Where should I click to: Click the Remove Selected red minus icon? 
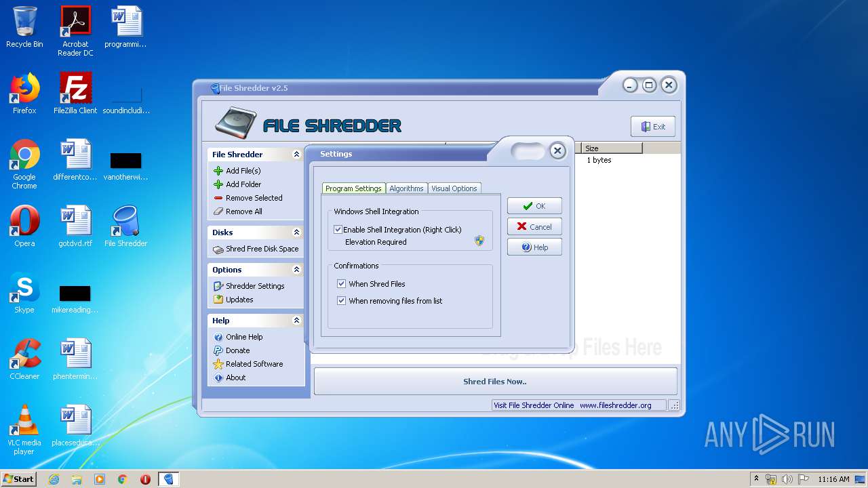pos(218,198)
